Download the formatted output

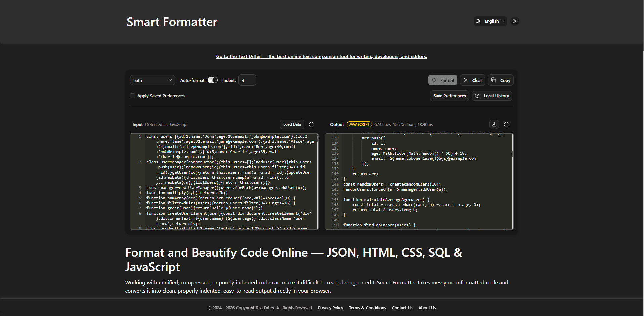(x=494, y=124)
